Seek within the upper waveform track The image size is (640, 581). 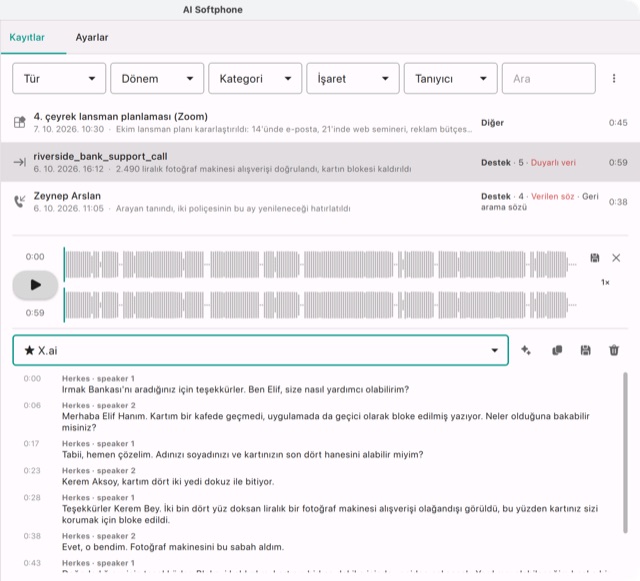pos(320,265)
